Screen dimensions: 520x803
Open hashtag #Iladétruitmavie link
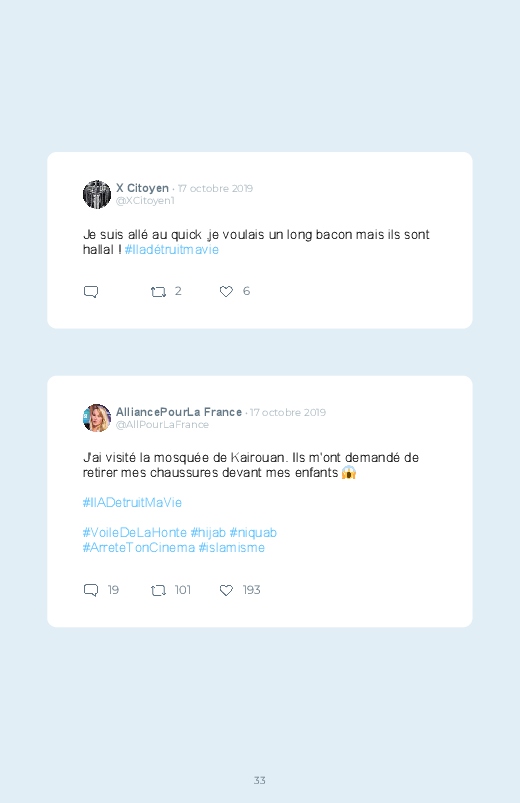172,249
